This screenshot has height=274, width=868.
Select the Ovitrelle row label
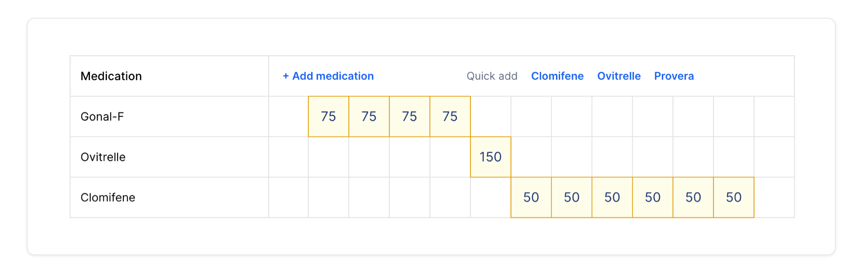103,157
